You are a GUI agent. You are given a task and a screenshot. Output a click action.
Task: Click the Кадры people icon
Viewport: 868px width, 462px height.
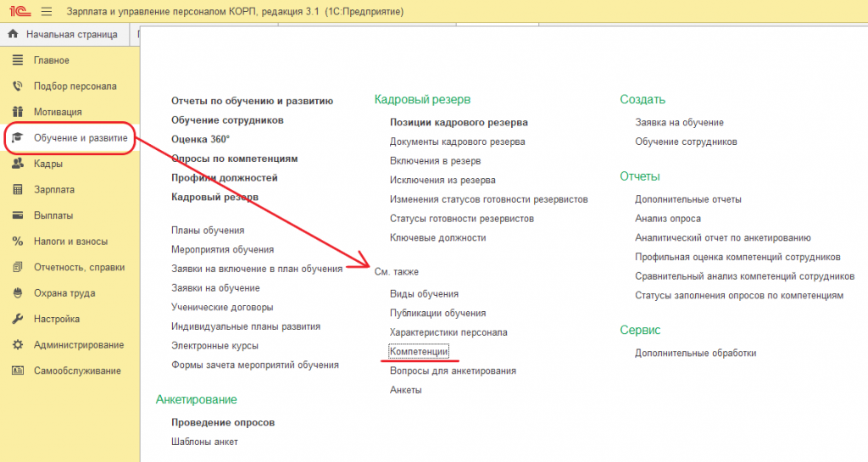[x=18, y=164]
